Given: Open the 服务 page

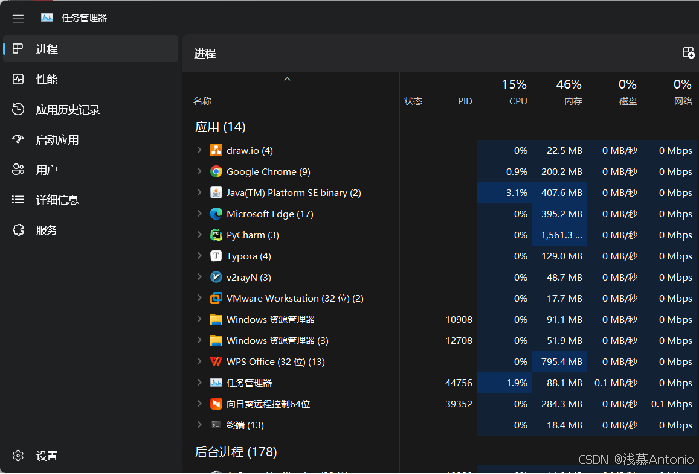Looking at the screenshot, I should pyautogui.click(x=46, y=230).
